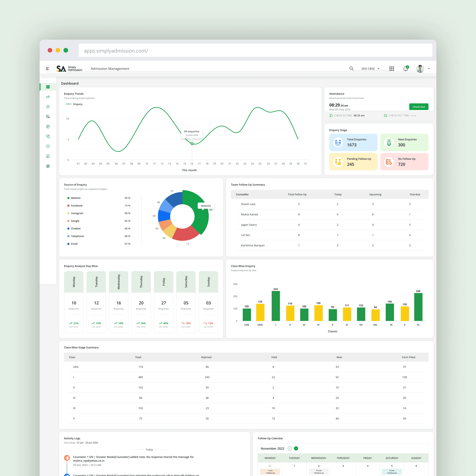
Task: Open the notifications bell
Action: (406, 68)
